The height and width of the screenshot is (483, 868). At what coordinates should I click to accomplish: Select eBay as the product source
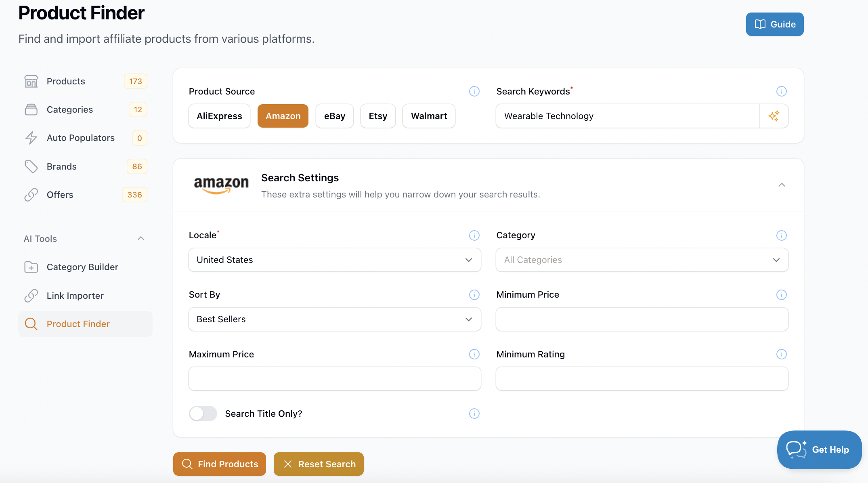[334, 116]
